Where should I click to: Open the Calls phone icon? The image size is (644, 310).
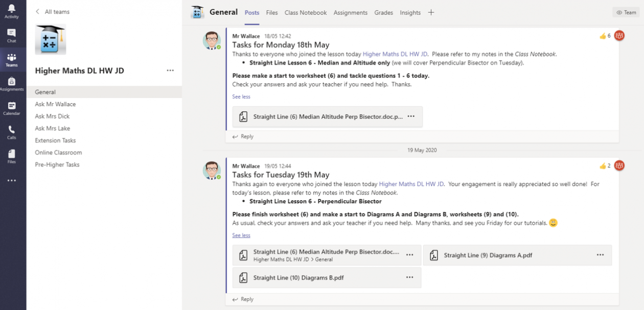[x=11, y=130]
